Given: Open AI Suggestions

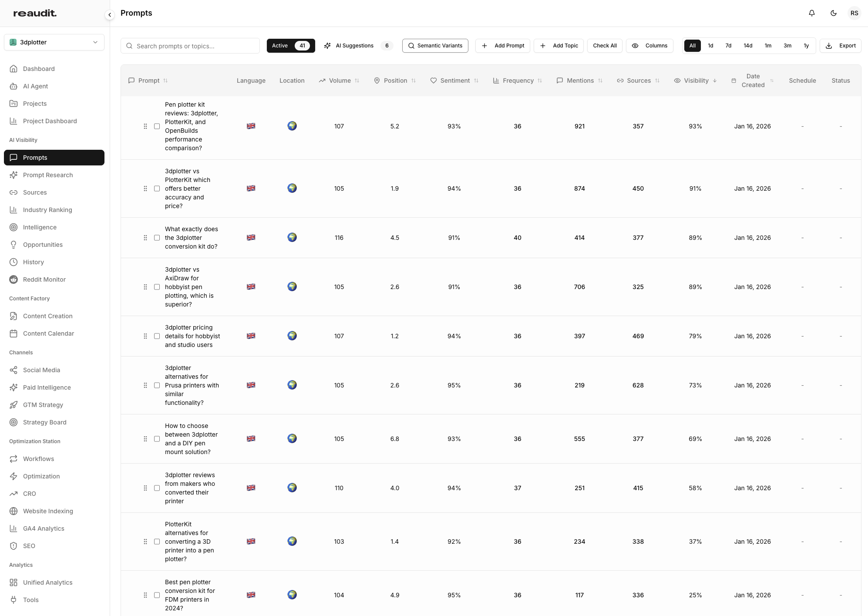Looking at the screenshot, I should pyautogui.click(x=358, y=46).
